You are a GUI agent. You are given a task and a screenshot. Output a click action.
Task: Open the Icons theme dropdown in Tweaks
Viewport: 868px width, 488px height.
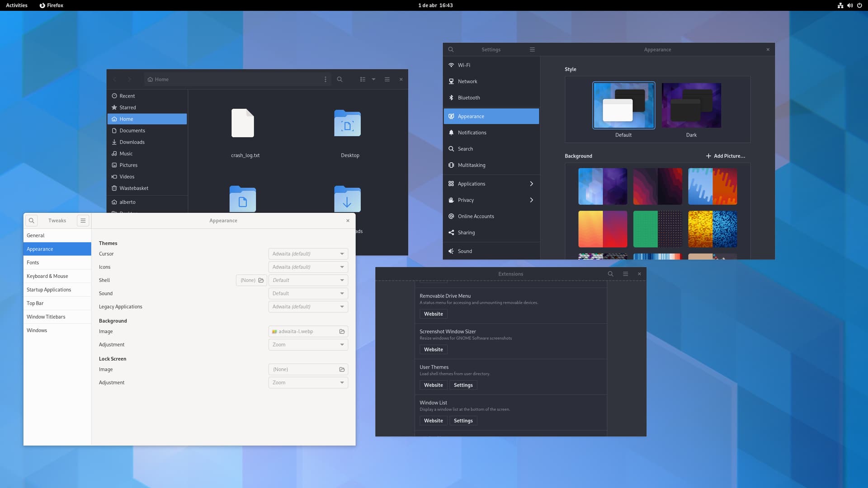[308, 267]
